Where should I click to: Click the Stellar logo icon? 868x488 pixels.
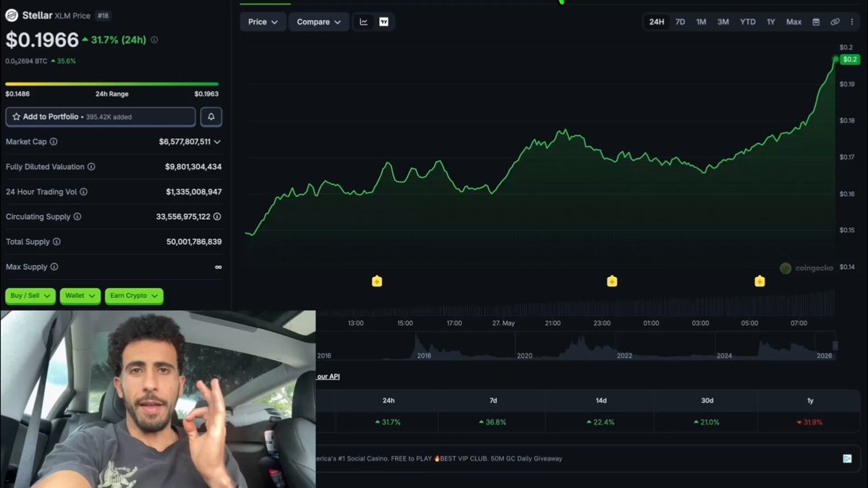[12, 15]
